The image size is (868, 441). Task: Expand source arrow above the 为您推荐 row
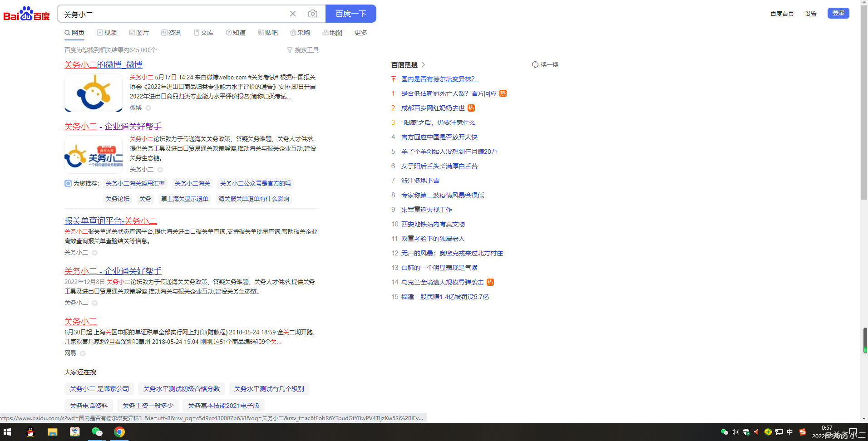160,170
